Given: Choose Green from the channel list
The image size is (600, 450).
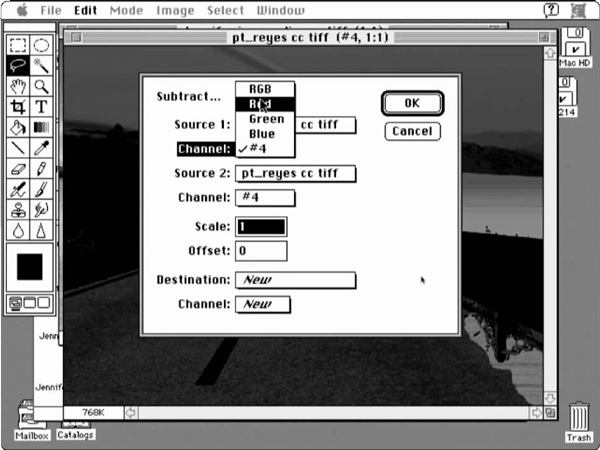Looking at the screenshot, I should click(x=266, y=119).
